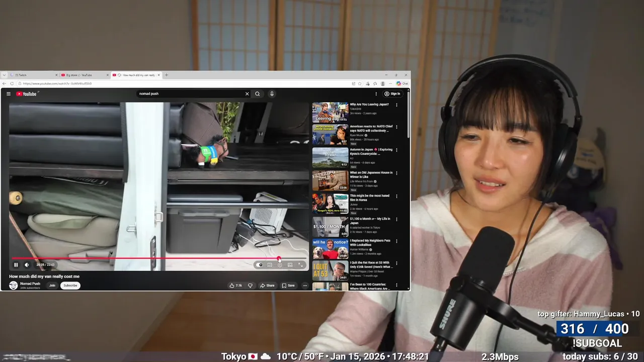The width and height of the screenshot is (644, 362).
Task: Switch to theater mode in the player
Action: [x=290, y=265]
